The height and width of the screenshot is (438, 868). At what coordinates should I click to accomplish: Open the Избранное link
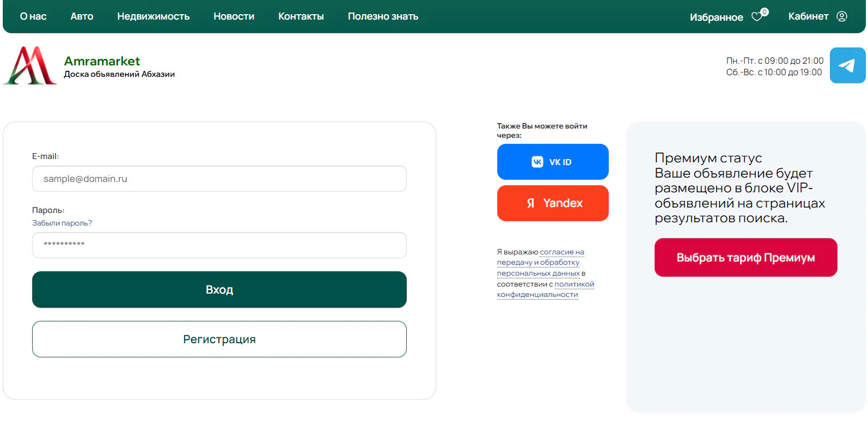(x=717, y=17)
